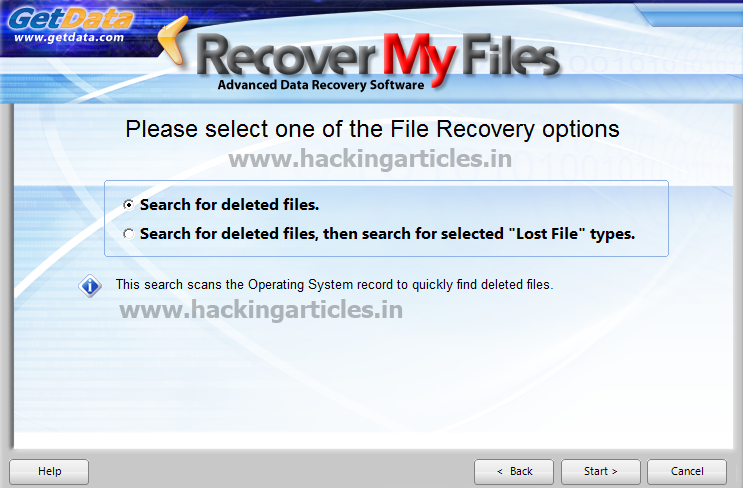The width and height of the screenshot is (743, 488).
Task: Start the file recovery search
Action: (601, 471)
